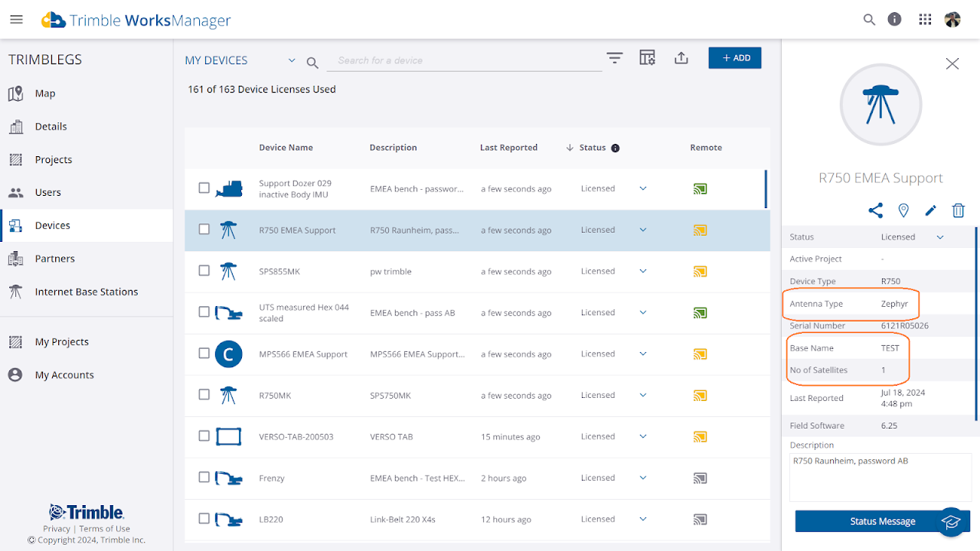Expand the MY DEVICES dropdown
Image resolution: width=980 pixels, height=551 pixels.
[292, 60]
